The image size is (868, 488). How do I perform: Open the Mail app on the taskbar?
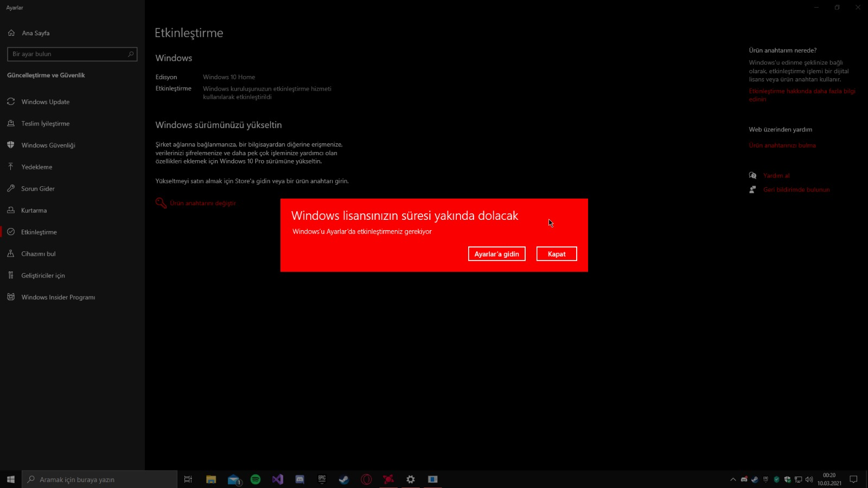coord(233,479)
